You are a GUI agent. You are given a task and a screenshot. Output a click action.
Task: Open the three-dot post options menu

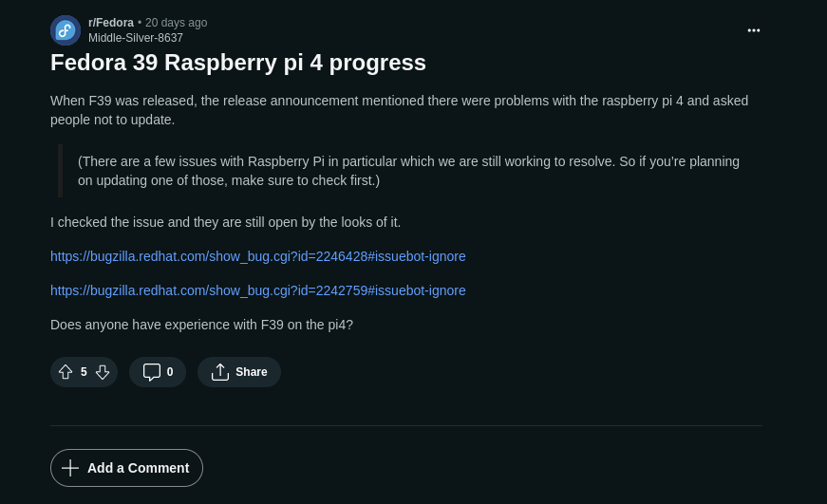coord(754,30)
